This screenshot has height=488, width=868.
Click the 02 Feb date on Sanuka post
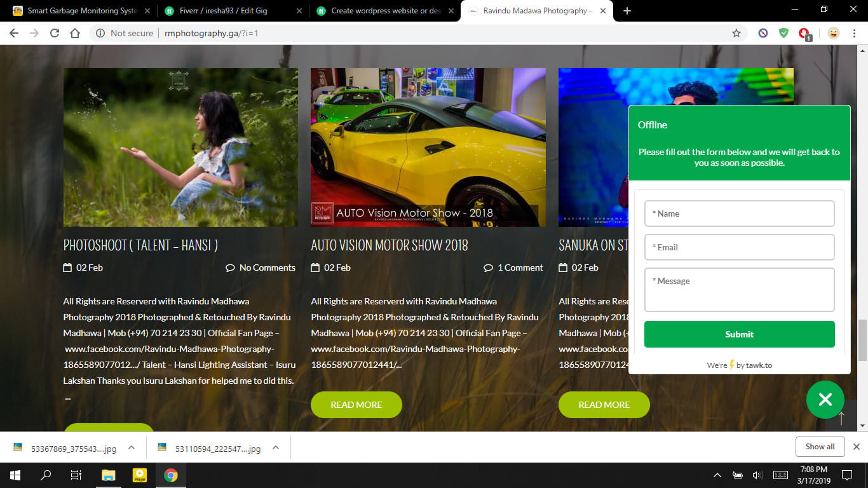tap(579, 268)
